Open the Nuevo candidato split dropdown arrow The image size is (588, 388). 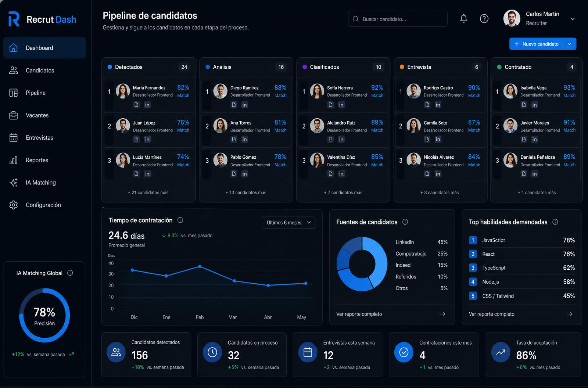coord(570,44)
